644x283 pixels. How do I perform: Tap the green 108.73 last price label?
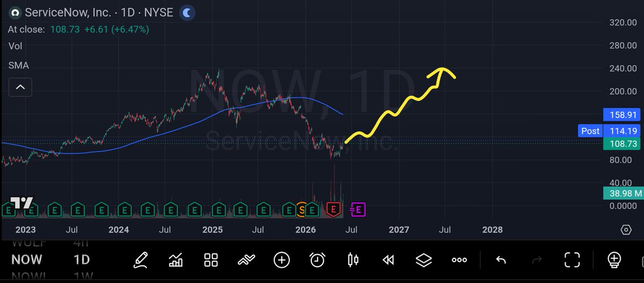[x=622, y=144]
